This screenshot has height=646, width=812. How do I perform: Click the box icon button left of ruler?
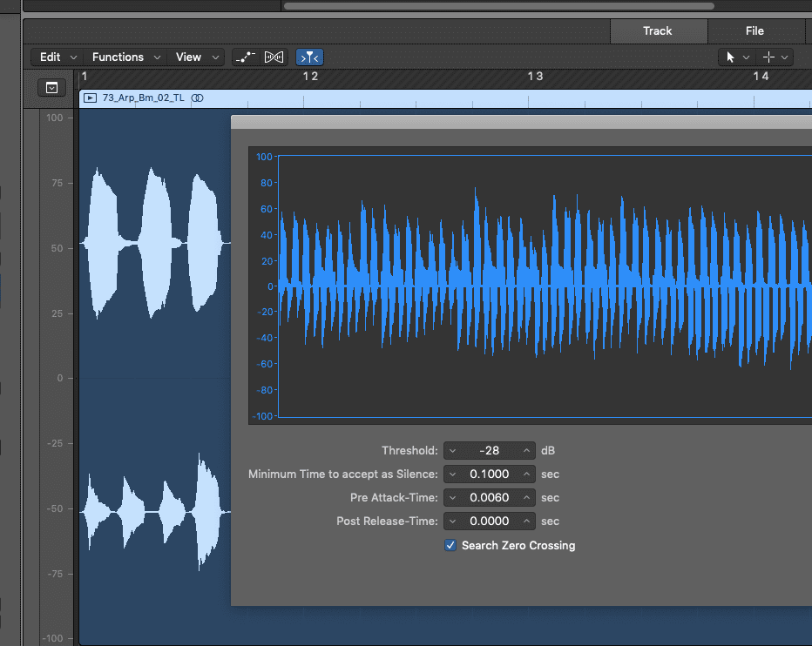[x=51, y=88]
